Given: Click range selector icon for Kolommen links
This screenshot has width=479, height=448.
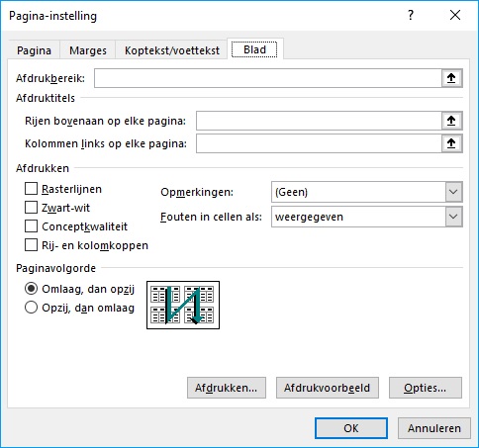Looking at the screenshot, I should [x=451, y=143].
